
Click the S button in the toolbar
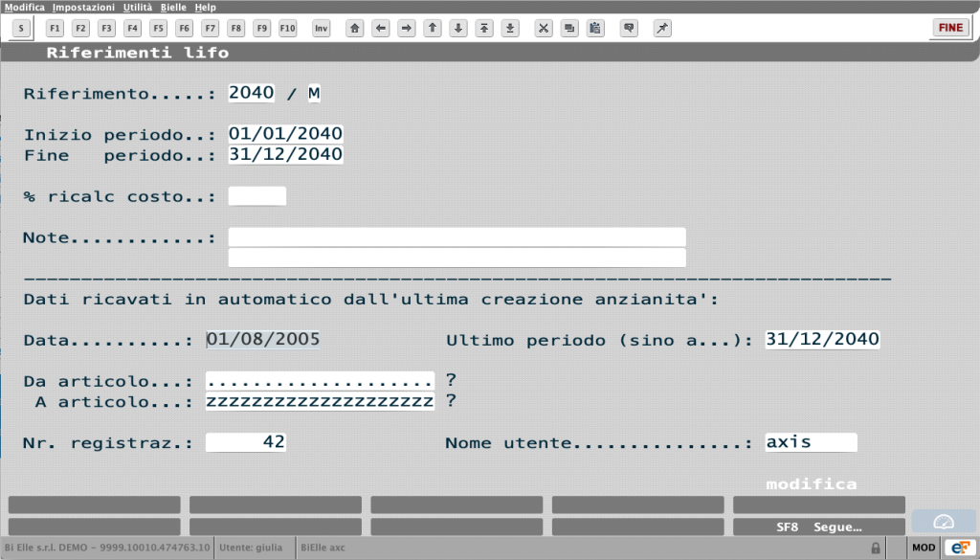click(21, 28)
